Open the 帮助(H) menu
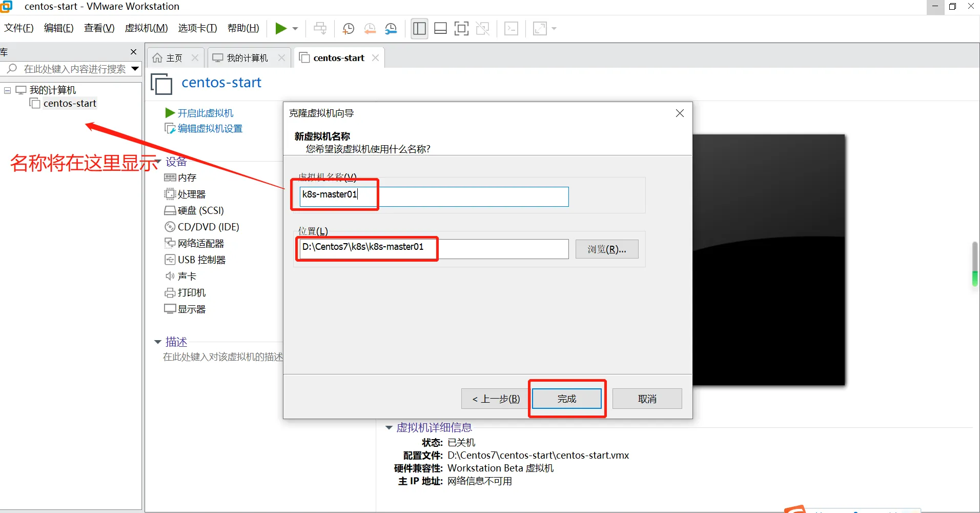Viewport: 980px width, 513px height. pyautogui.click(x=243, y=28)
